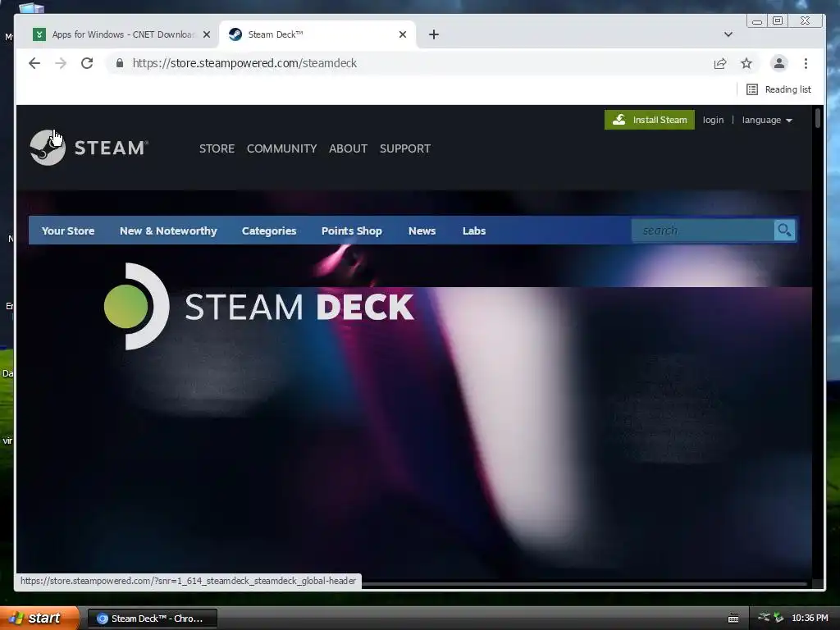
Task: Open the Reading list panel
Action: pos(779,89)
